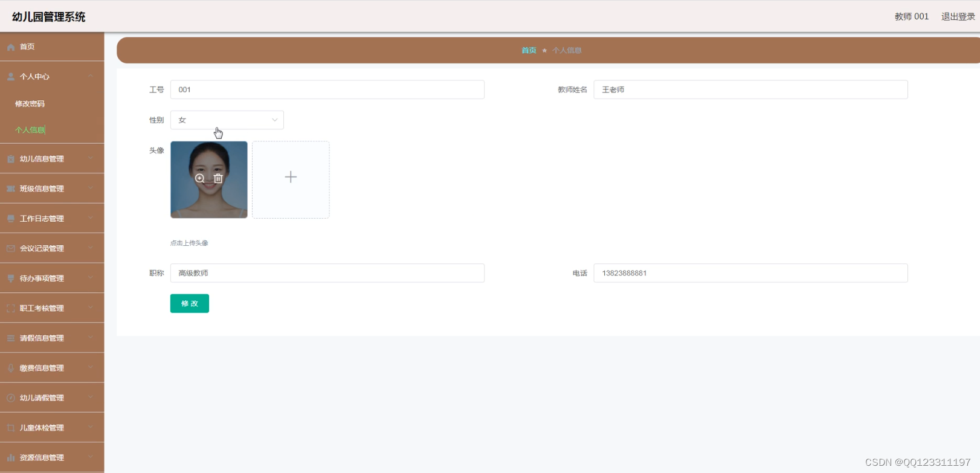Expand 请假信息管理 menu arrow
980x473 pixels.
click(91, 338)
